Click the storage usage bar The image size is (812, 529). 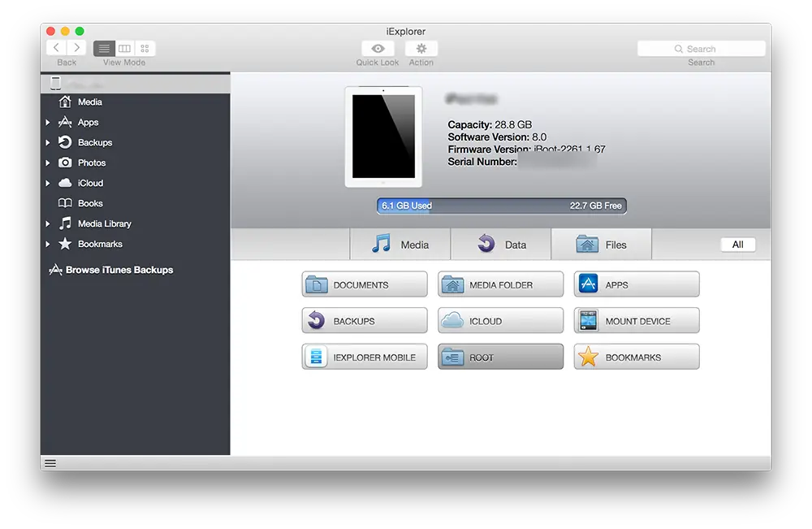[x=501, y=206]
